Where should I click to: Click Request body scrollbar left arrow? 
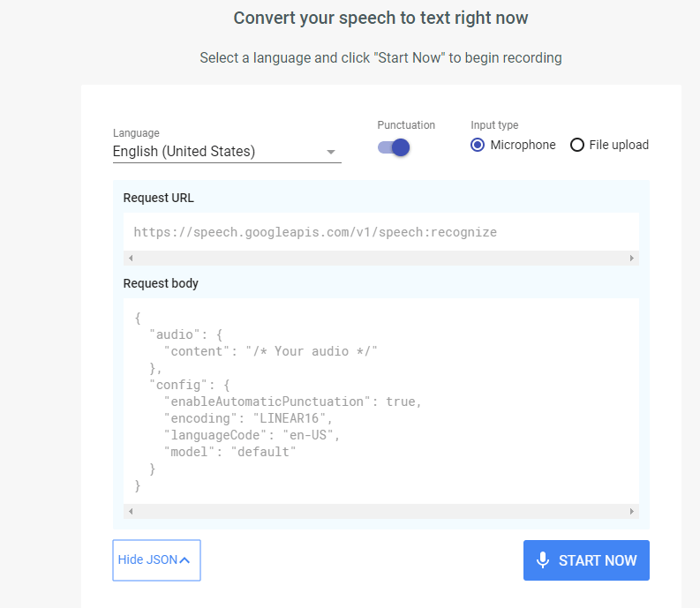[x=131, y=512]
